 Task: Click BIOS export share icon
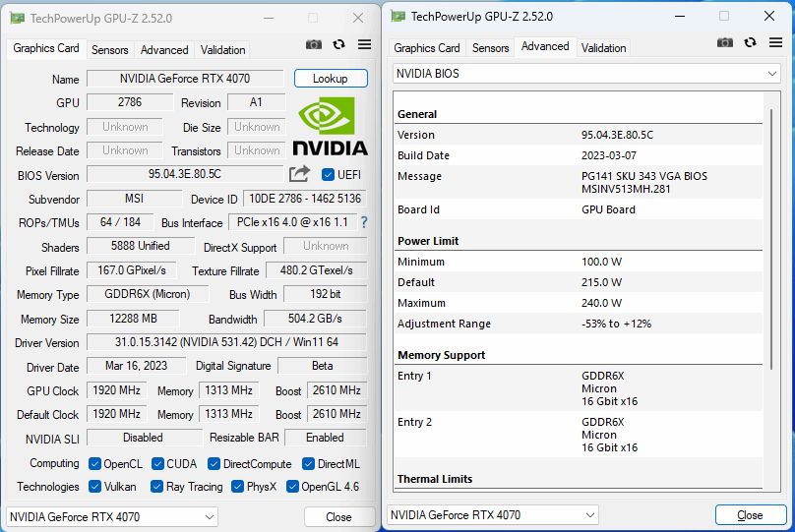click(x=299, y=174)
